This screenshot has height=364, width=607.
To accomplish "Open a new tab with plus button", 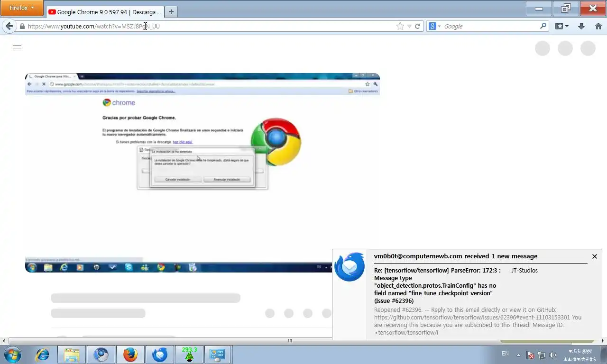I will pos(171,12).
